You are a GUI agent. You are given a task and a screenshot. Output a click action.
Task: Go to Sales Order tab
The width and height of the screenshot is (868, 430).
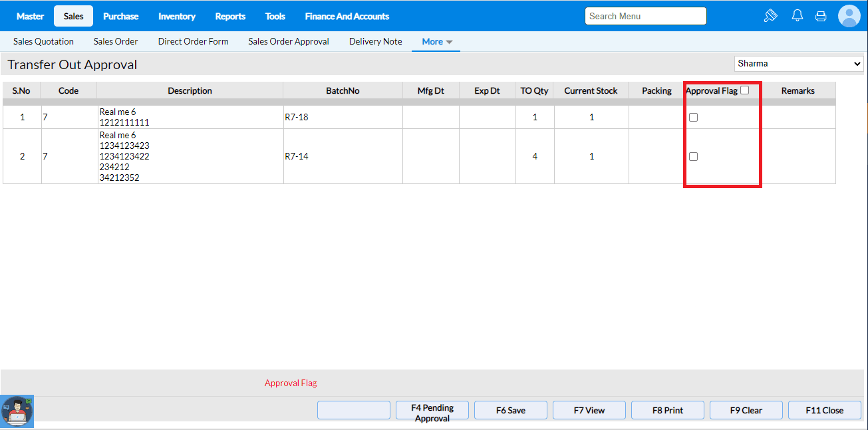tap(116, 41)
